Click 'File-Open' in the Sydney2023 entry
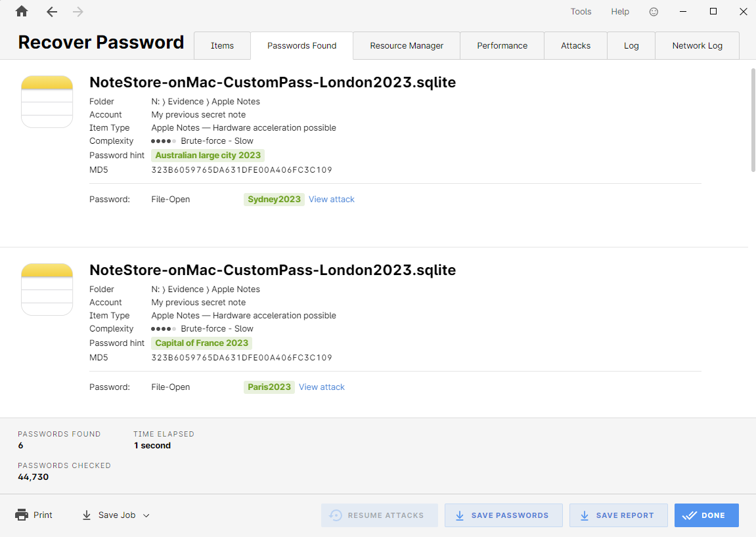Screen dimensions: 756x537 click(x=171, y=199)
